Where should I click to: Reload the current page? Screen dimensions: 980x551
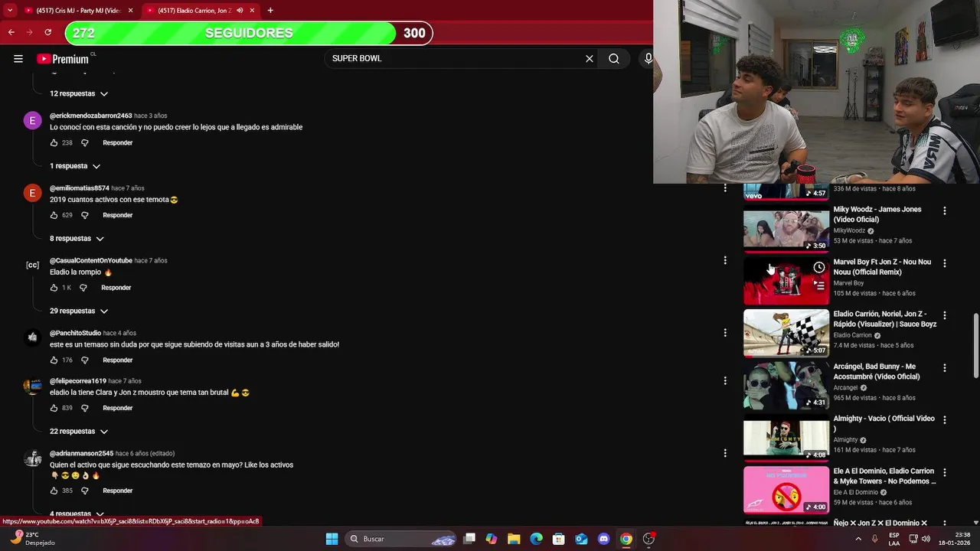pyautogui.click(x=47, y=32)
